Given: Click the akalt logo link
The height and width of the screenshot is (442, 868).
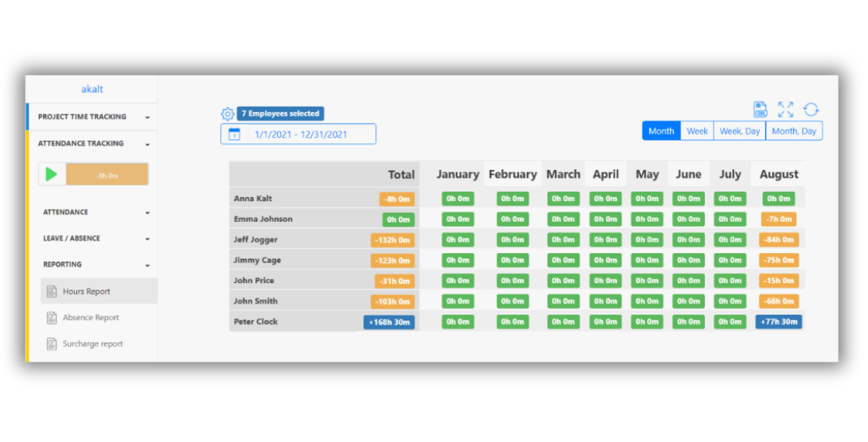Looking at the screenshot, I should point(92,89).
